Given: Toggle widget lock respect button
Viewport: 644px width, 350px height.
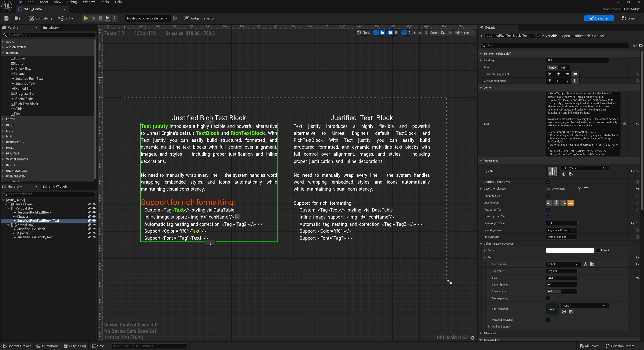Looking at the screenshot, I should pyautogui.click(x=382, y=33).
